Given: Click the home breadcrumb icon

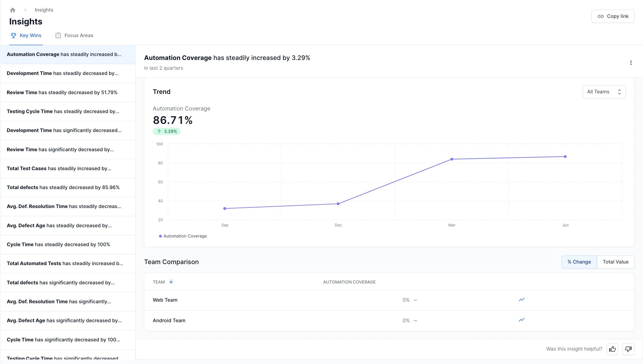Looking at the screenshot, I should [13, 10].
